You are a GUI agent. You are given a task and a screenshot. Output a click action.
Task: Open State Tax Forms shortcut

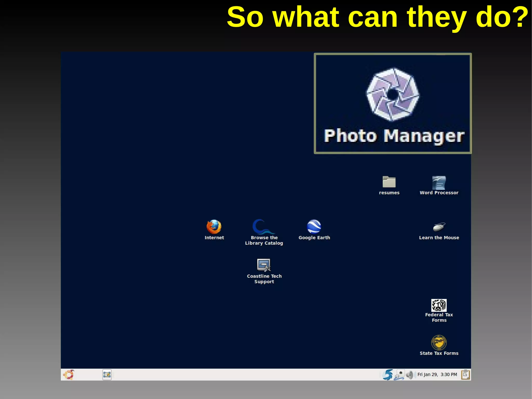[x=439, y=343]
